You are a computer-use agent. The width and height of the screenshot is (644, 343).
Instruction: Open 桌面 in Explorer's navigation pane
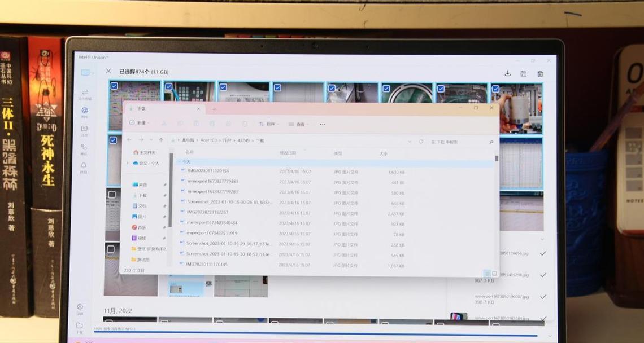coord(140,184)
